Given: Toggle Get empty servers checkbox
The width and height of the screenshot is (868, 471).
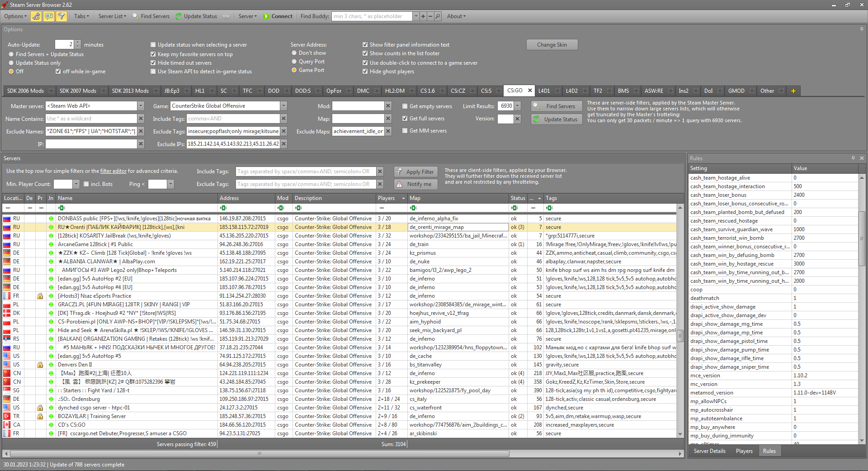Looking at the screenshot, I should [405, 106].
